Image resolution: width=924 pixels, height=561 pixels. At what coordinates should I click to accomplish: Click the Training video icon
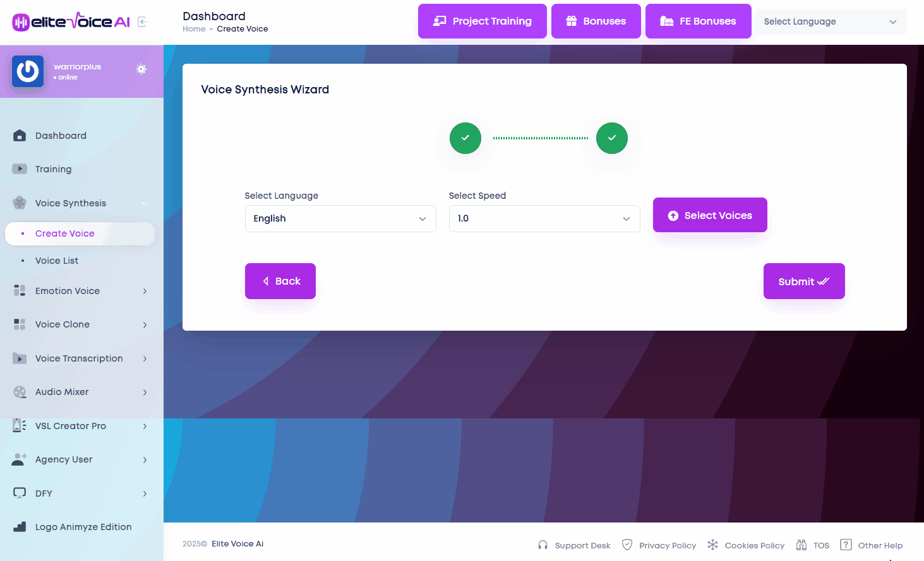click(x=20, y=169)
